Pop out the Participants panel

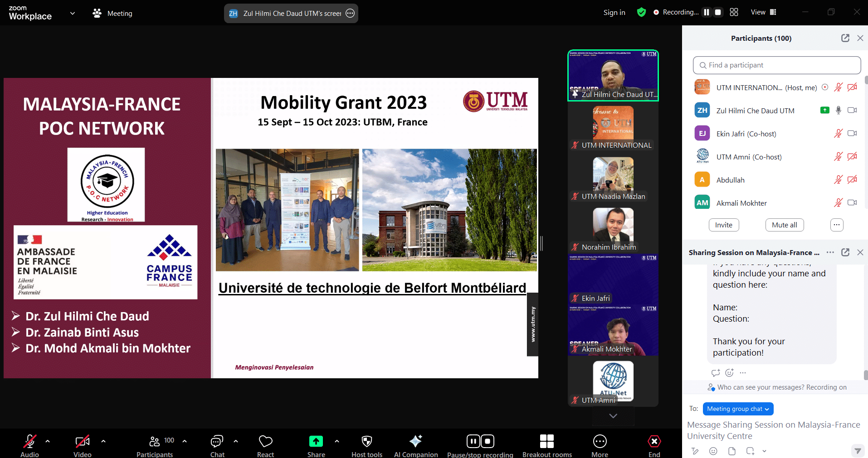pyautogui.click(x=845, y=38)
